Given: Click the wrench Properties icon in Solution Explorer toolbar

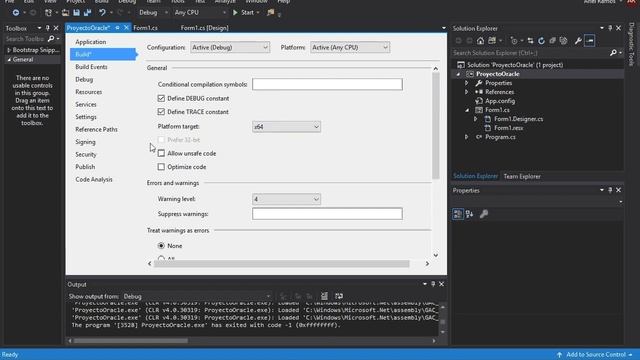Looking at the screenshot, I should click(578, 40).
